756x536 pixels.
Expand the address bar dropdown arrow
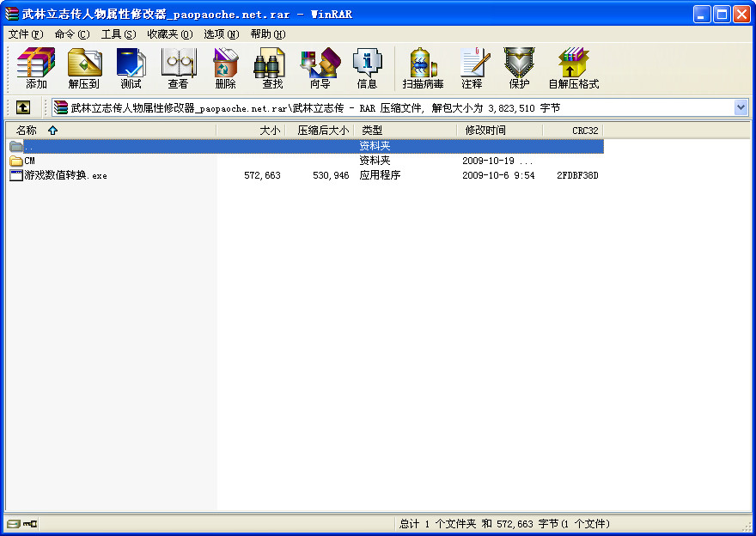pos(741,107)
